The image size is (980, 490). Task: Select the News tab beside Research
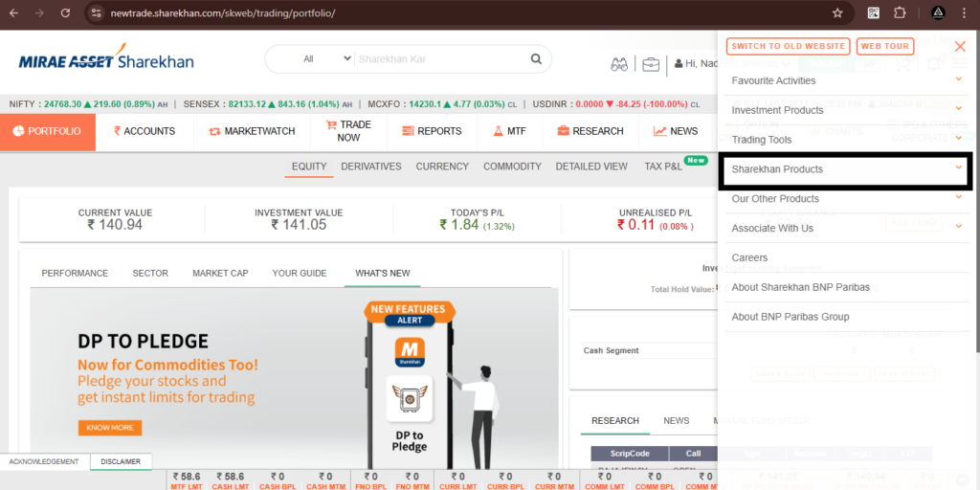tap(677, 421)
